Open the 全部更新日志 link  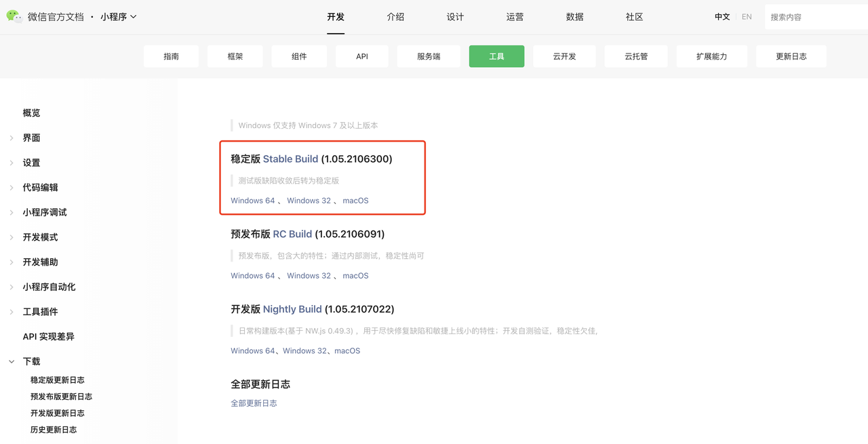(254, 403)
